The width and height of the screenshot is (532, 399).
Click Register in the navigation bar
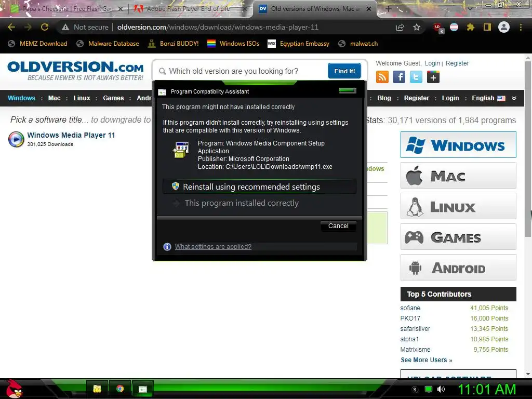coord(417,98)
